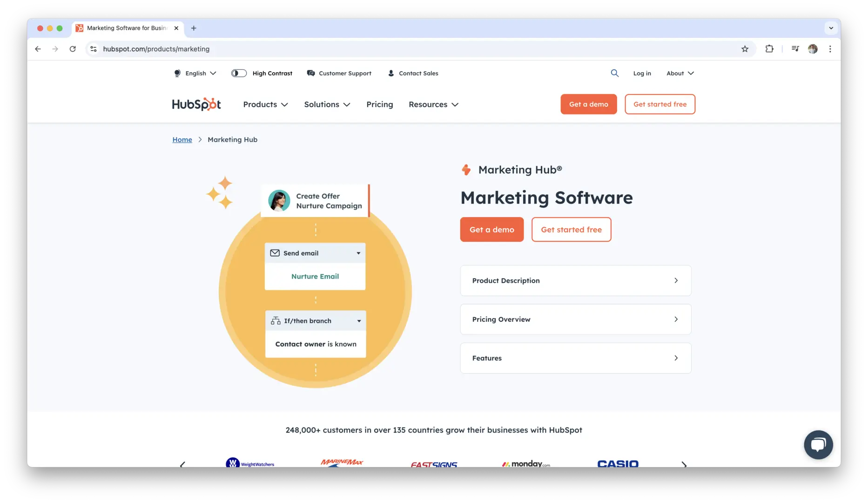Image resolution: width=868 pixels, height=503 pixels.
Task: Click the If/then branch icon
Action: point(276,320)
